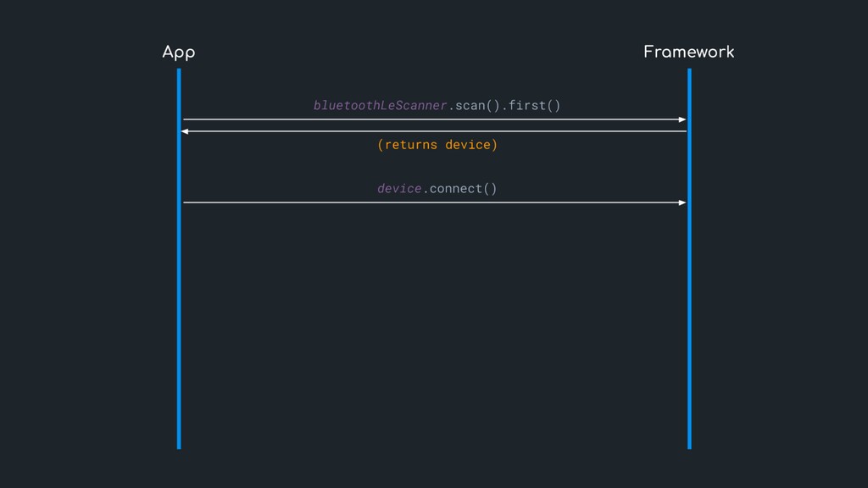Click the purple "device" before .connect()
Screen dimensions: 868x488
coord(399,188)
